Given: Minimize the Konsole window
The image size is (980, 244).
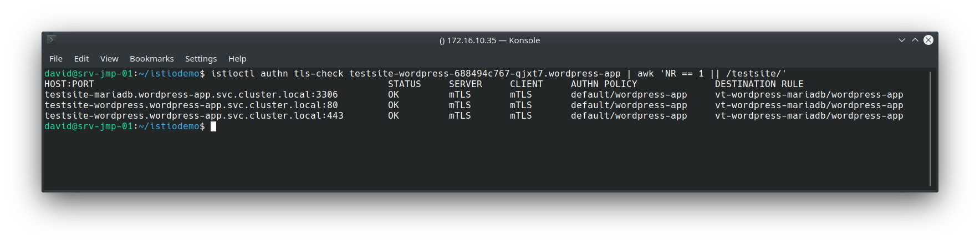Looking at the screenshot, I should tap(902, 40).
